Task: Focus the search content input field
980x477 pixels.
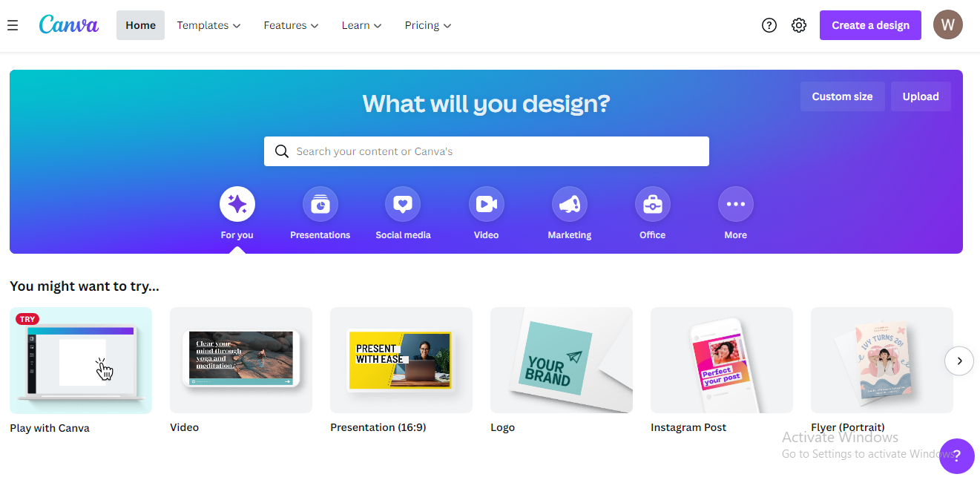Action: (487, 151)
